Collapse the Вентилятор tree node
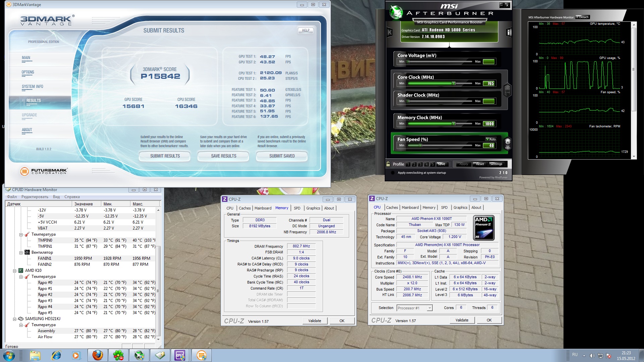644x362 pixels. click(21, 253)
